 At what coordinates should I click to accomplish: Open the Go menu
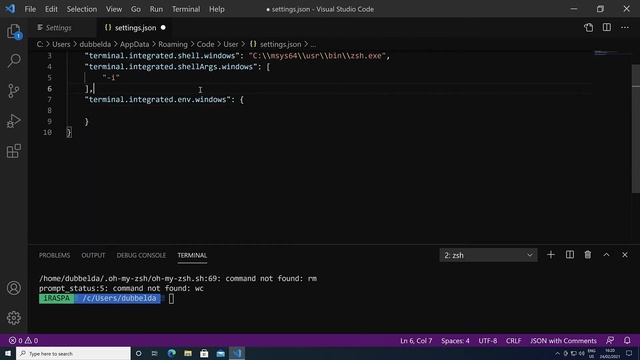point(136,9)
